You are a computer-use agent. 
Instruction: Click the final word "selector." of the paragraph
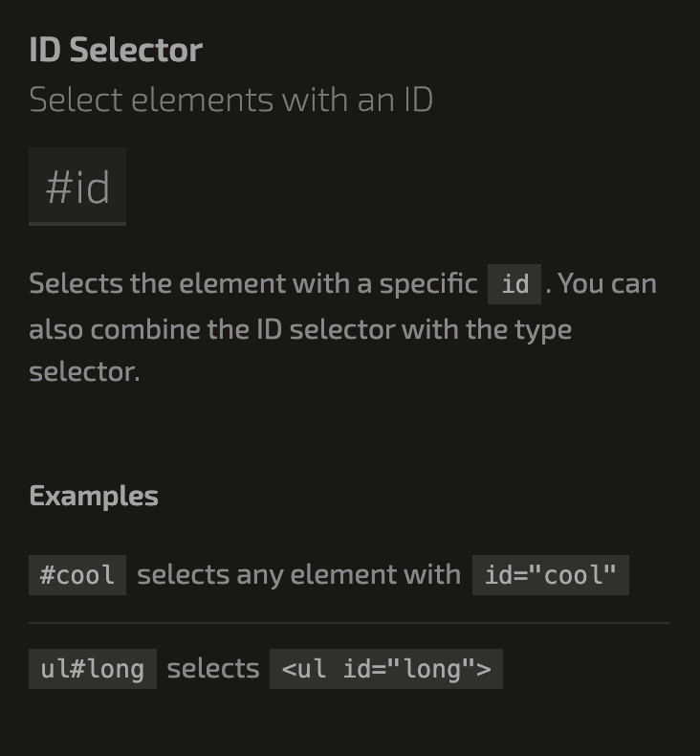coord(84,371)
